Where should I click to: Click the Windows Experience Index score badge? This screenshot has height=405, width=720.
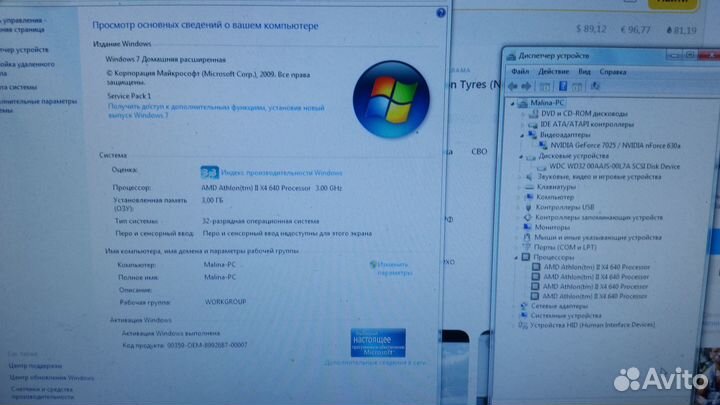point(209,173)
